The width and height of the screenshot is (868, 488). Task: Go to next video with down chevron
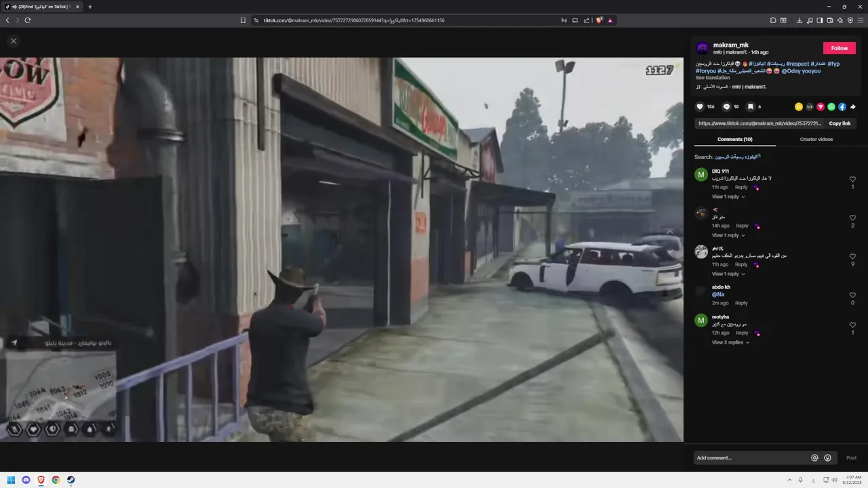point(670,251)
